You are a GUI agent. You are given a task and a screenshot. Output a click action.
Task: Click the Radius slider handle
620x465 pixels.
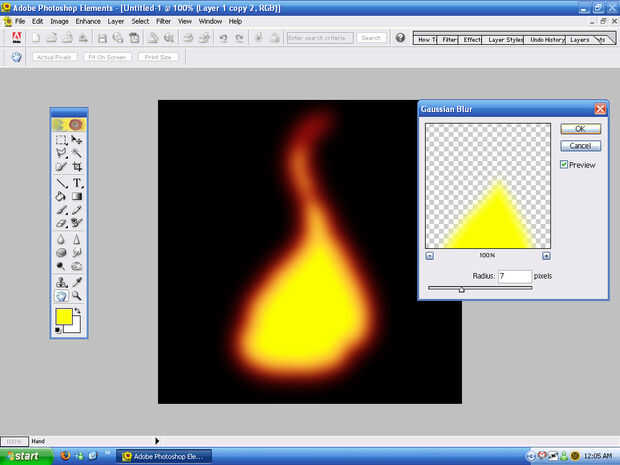pos(461,289)
